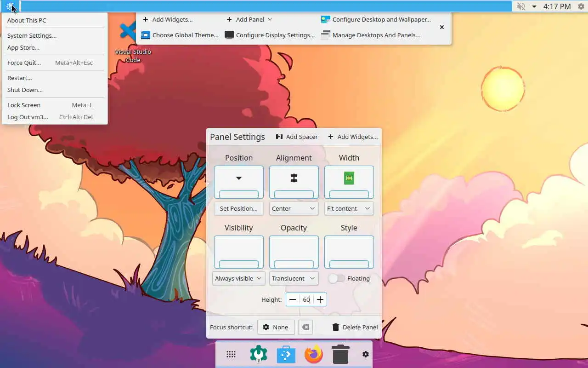This screenshot has width=588, height=368.
Task: Open the application launcher icon in top panel
Action: point(10,6)
